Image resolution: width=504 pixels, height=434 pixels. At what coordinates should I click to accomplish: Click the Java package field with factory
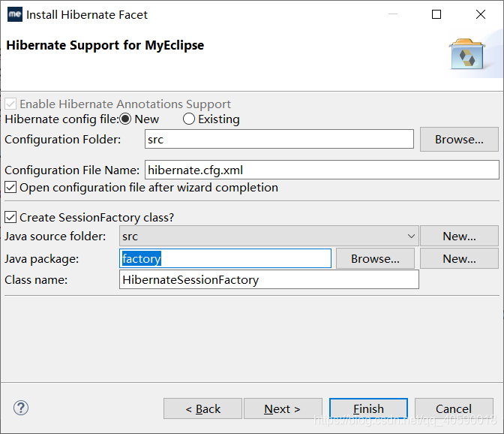tap(225, 258)
